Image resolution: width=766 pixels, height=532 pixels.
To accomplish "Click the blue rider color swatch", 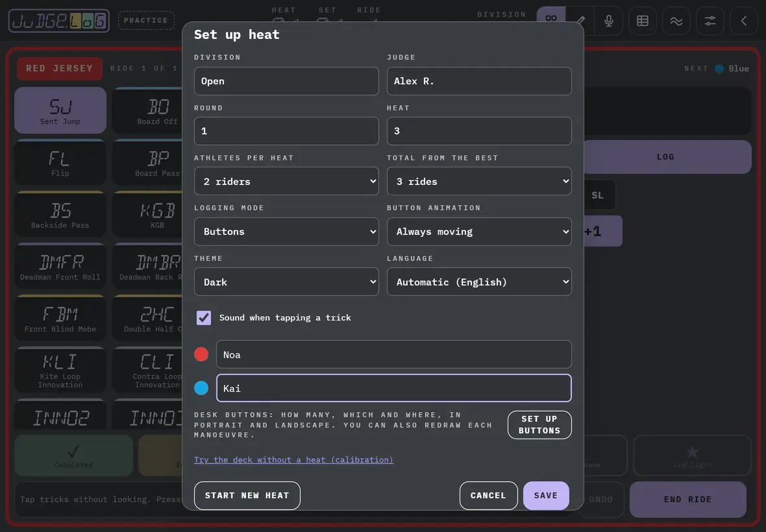I will tap(201, 388).
